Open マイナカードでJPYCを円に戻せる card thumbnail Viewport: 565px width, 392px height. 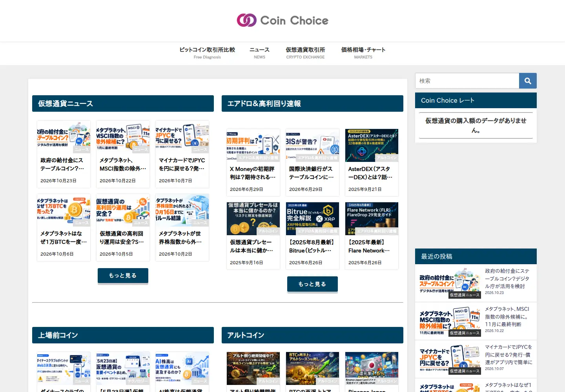[x=182, y=137]
